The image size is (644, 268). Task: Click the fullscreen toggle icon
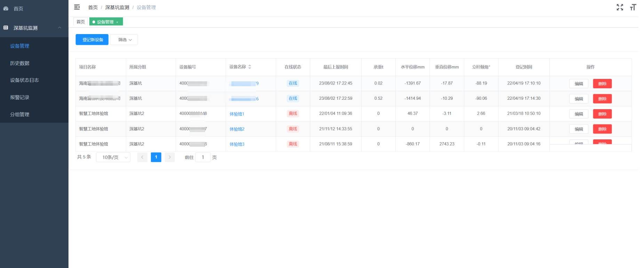(x=620, y=7)
